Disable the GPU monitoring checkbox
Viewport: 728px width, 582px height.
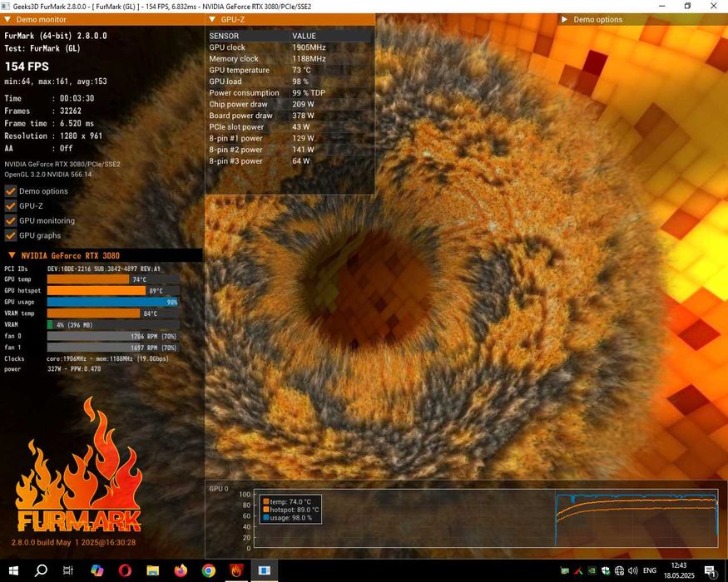coord(11,221)
